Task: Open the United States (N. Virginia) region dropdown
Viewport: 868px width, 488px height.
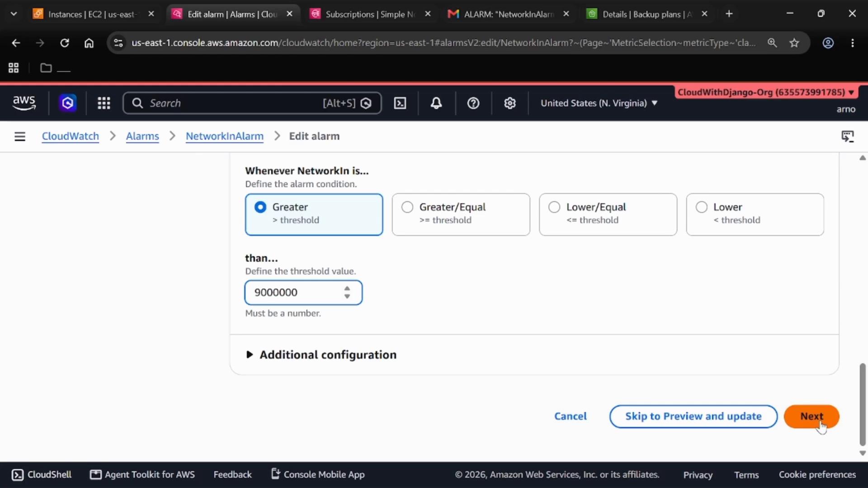Action: pos(599,103)
